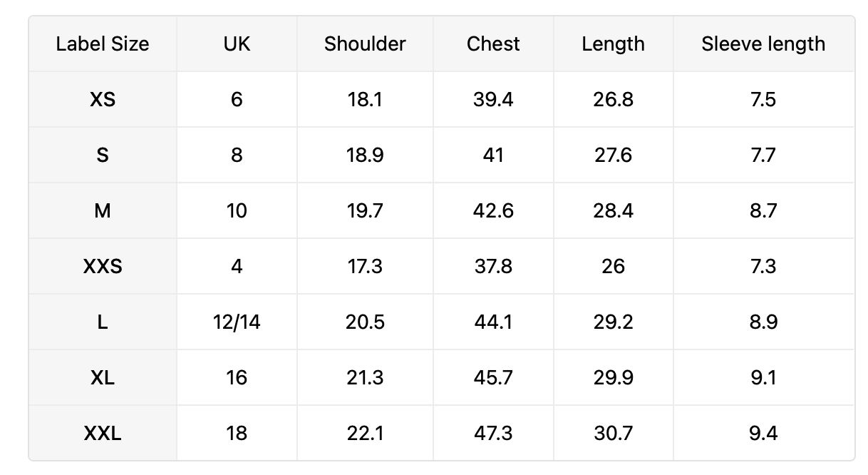This screenshot has width=868, height=475.
Task: Select UK size 16 cell
Action: (237, 377)
